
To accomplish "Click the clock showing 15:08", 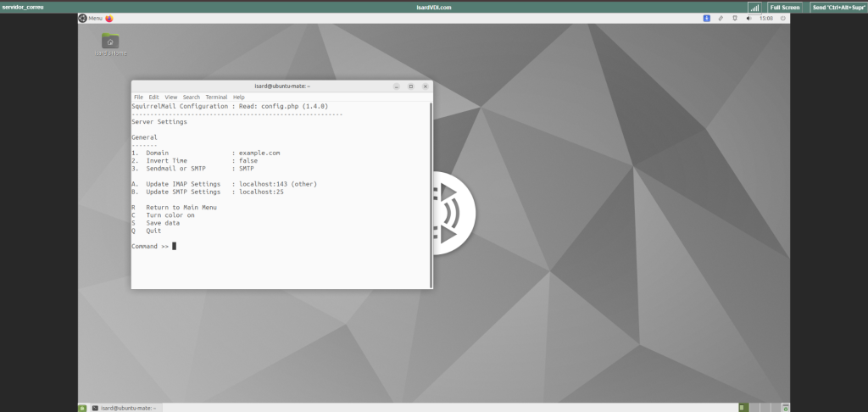I will point(766,19).
